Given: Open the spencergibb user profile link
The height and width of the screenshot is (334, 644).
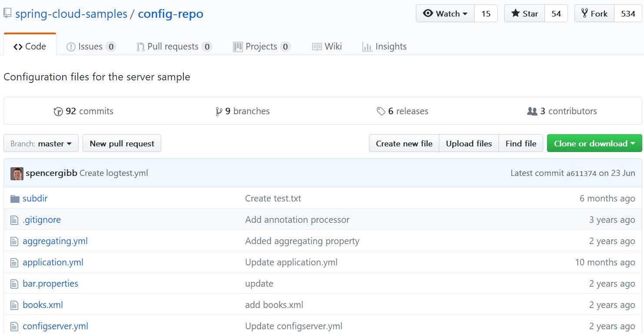Looking at the screenshot, I should [51, 173].
